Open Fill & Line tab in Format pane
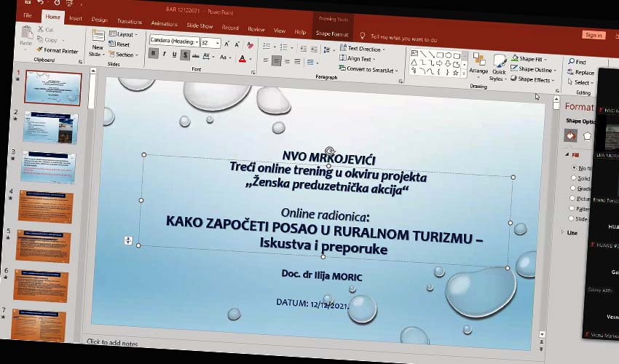 [570, 135]
